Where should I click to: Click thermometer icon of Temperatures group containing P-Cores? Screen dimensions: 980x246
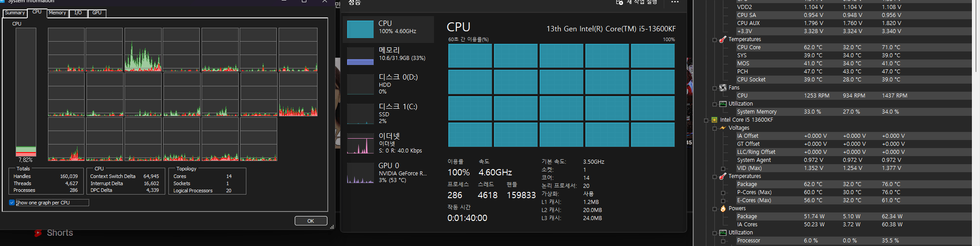722,176
